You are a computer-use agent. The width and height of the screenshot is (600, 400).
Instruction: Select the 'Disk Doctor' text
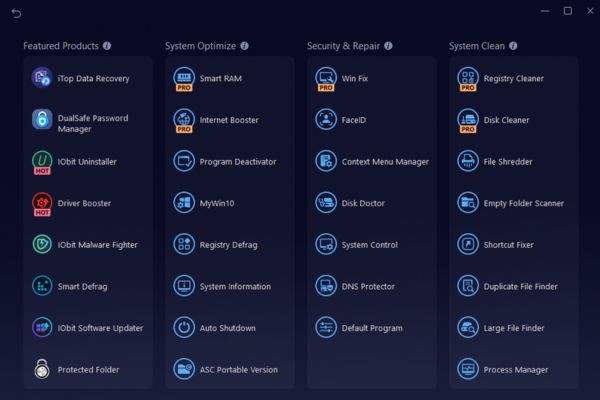[363, 203]
